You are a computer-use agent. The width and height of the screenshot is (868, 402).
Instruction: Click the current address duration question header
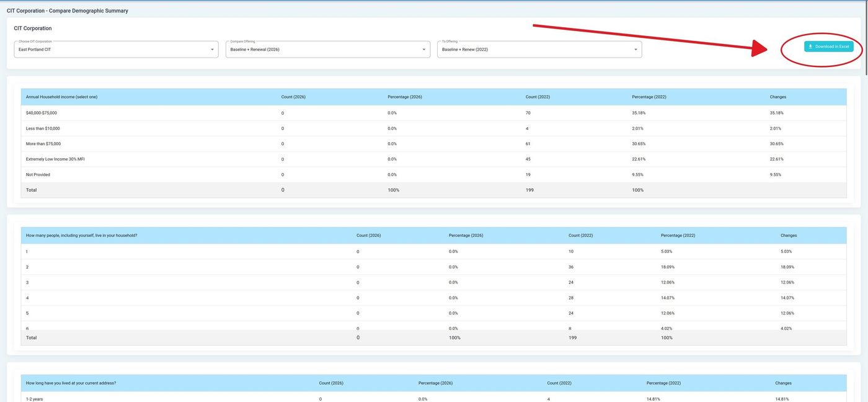click(71, 383)
